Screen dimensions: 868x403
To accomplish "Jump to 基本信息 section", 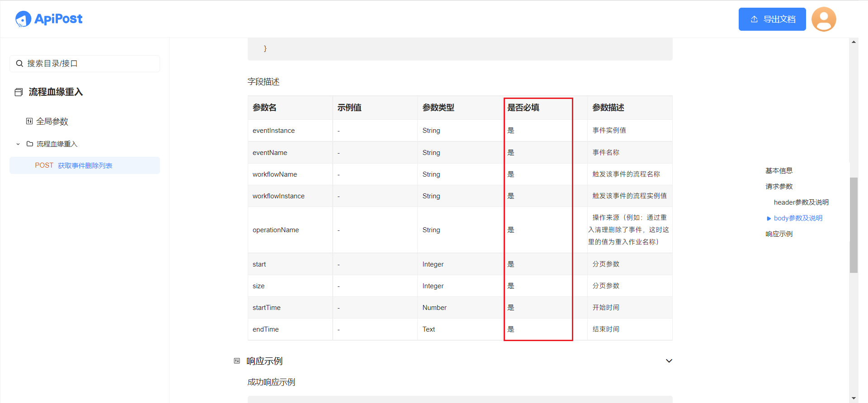I will click(x=779, y=171).
